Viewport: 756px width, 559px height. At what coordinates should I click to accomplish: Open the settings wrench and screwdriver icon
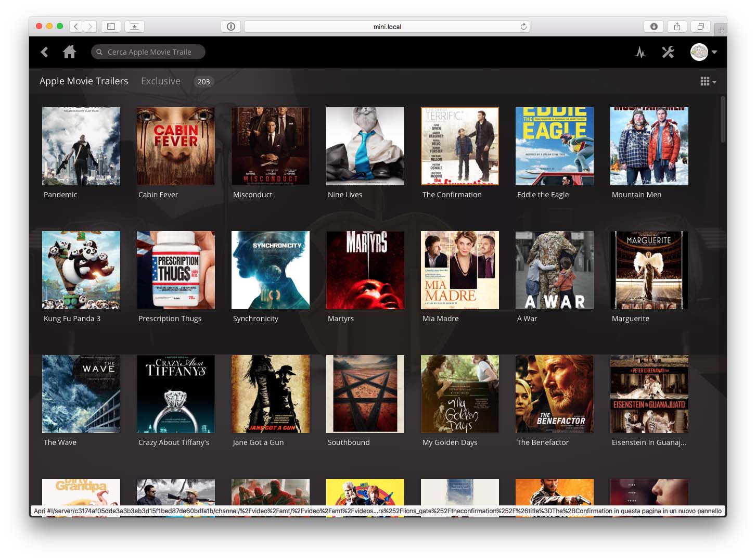pos(668,52)
